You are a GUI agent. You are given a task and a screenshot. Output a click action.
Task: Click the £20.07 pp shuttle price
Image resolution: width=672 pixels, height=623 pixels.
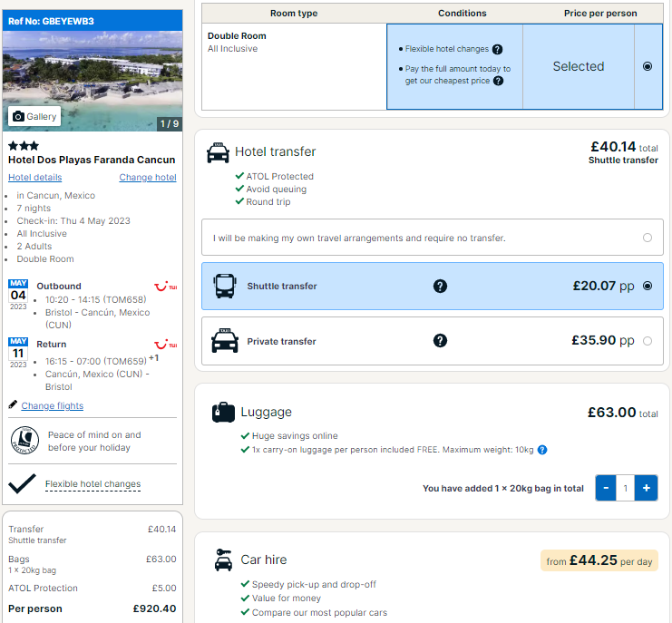[603, 286]
